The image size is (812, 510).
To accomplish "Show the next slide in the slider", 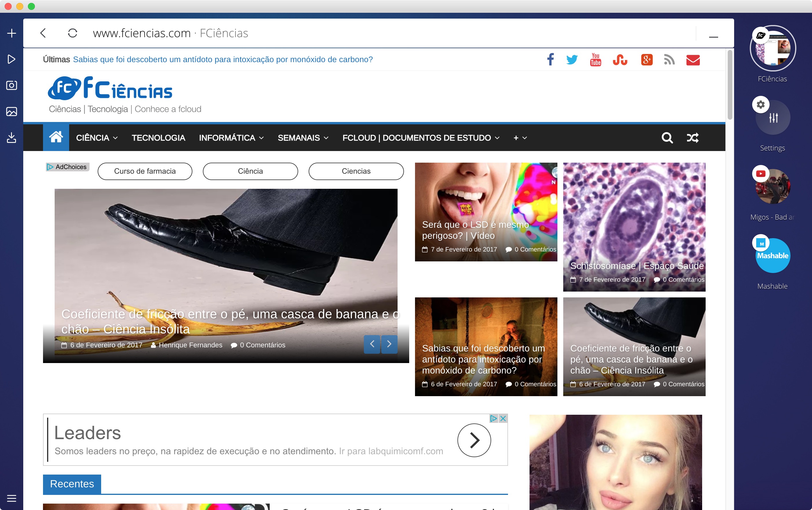I will [x=389, y=344].
